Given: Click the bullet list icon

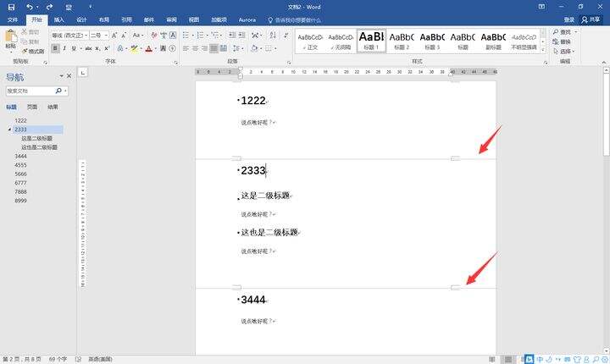Looking at the screenshot, I should point(186,36).
